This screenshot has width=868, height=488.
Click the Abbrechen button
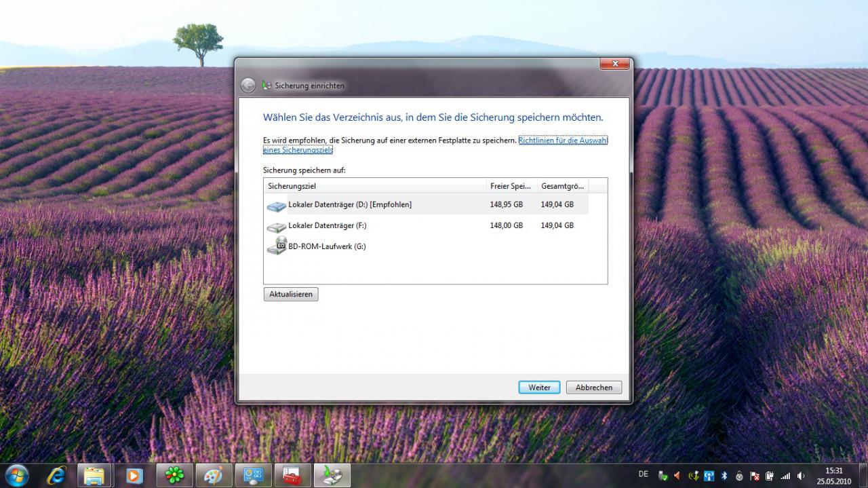[594, 388]
